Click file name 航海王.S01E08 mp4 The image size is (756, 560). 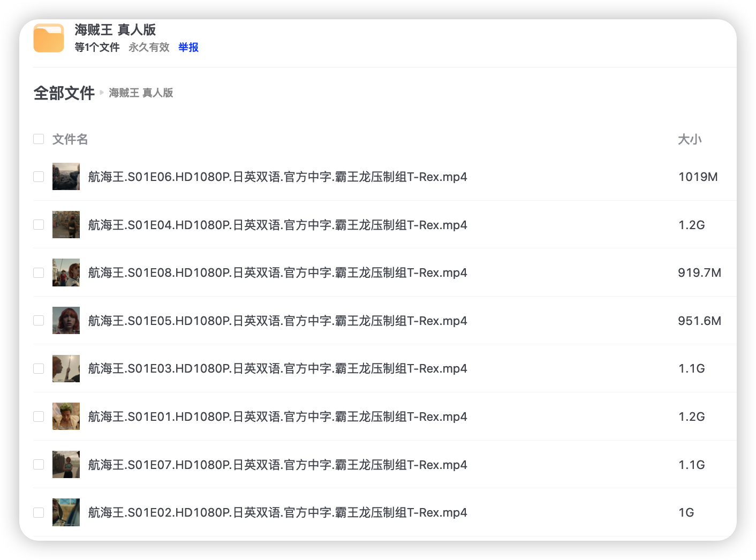(277, 273)
